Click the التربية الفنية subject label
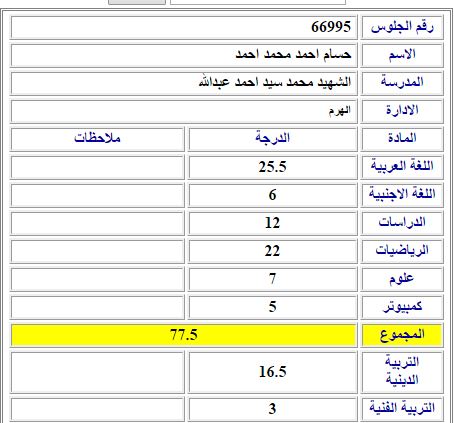 (x=402, y=408)
